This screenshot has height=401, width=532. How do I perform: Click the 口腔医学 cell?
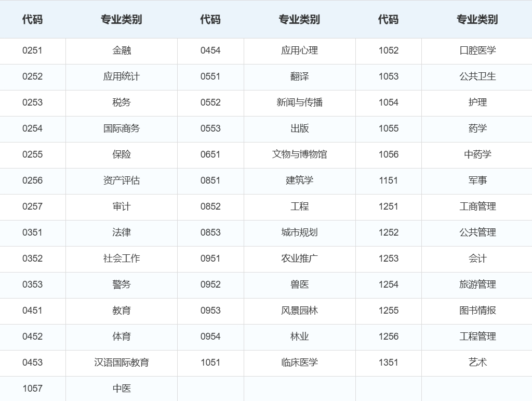click(477, 50)
